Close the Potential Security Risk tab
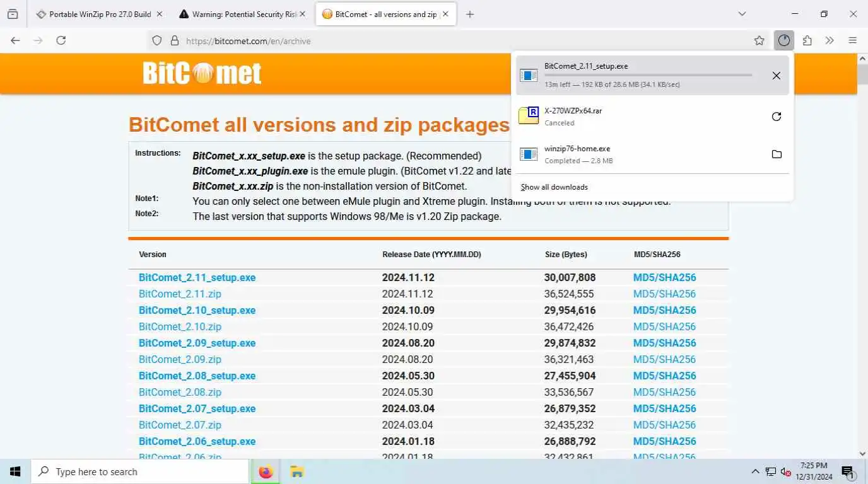This screenshot has height=484, width=868. coord(302,14)
